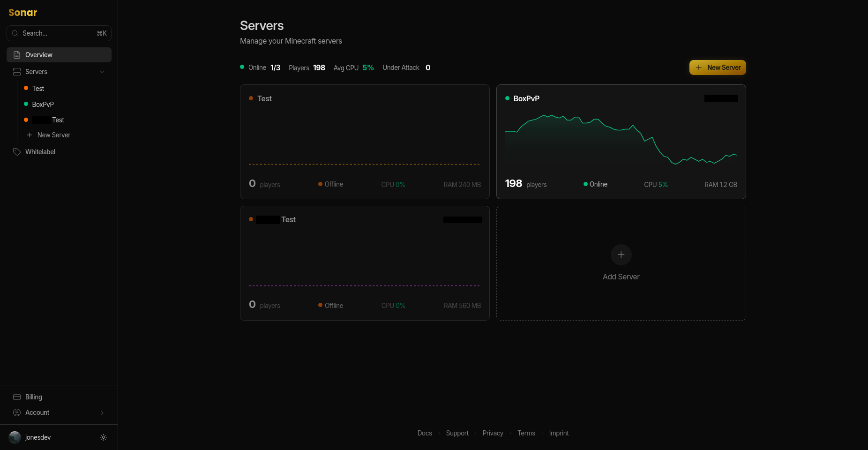Click the ⌘K shortcut hint

point(102,33)
